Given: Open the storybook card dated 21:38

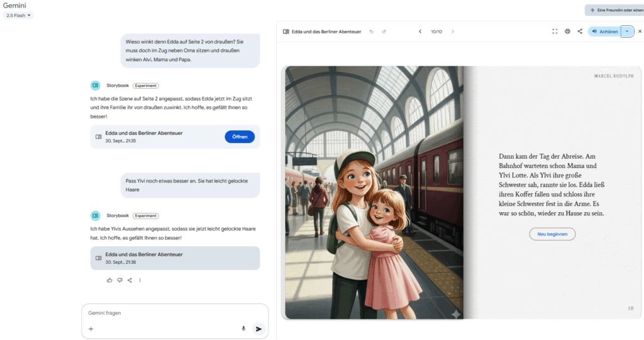Looking at the screenshot, I should point(174,258).
